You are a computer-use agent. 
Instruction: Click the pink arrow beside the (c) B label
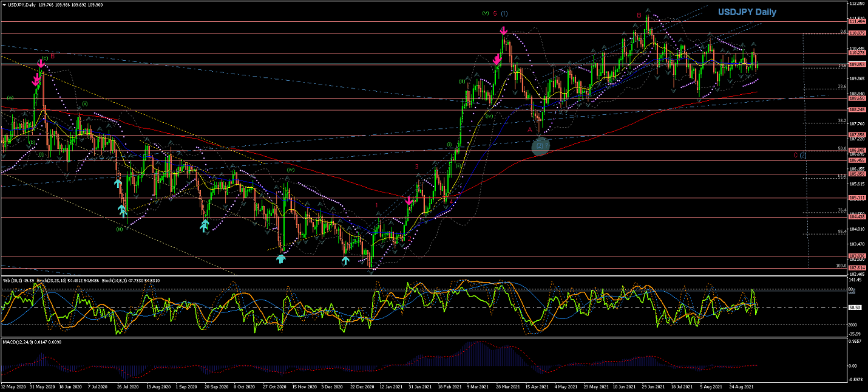tap(41, 62)
